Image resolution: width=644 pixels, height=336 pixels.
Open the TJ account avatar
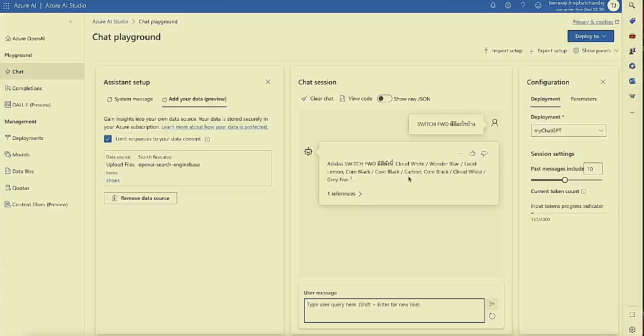pyautogui.click(x=613, y=5)
